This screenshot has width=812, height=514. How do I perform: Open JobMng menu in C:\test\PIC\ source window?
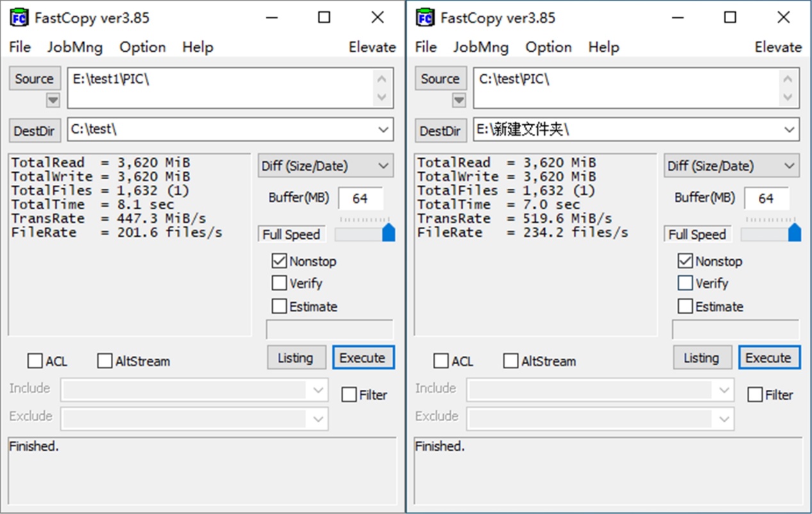(x=480, y=47)
